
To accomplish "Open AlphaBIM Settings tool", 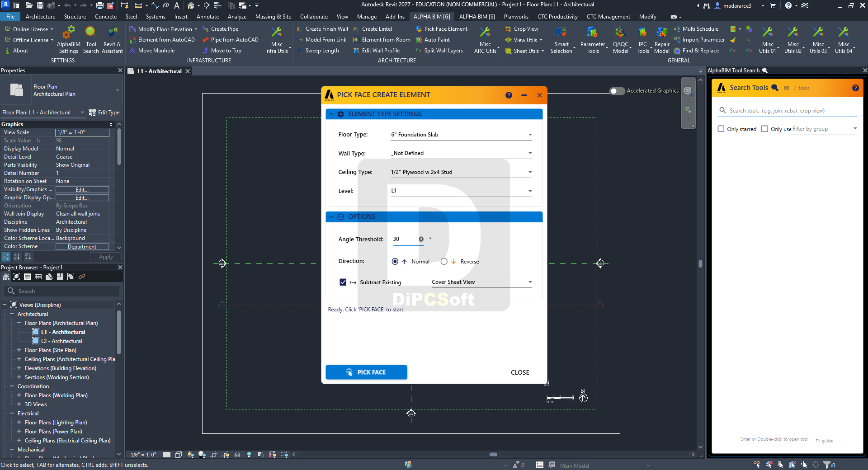I will tap(69, 40).
